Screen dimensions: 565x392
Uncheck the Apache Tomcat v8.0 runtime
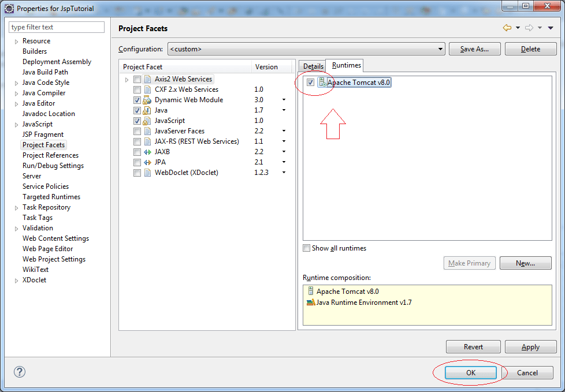coord(310,82)
